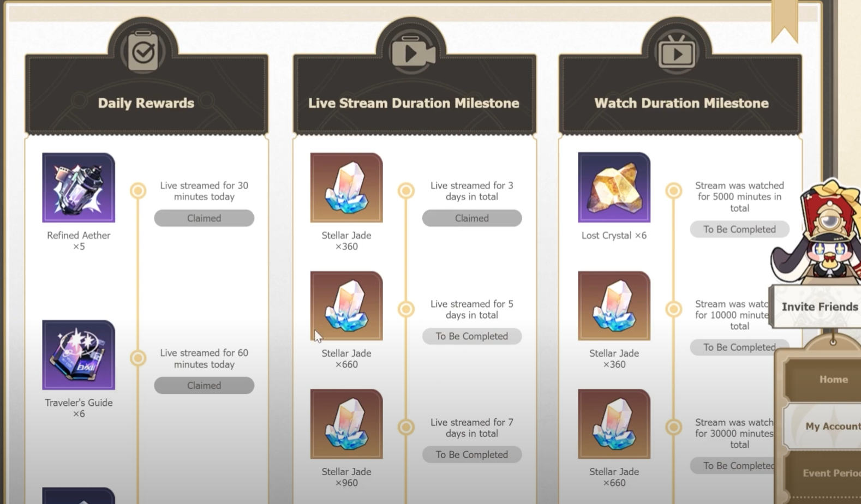
Task: Click Claimed button for 60 minutes streamed
Action: pyautogui.click(x=204, y=386)
